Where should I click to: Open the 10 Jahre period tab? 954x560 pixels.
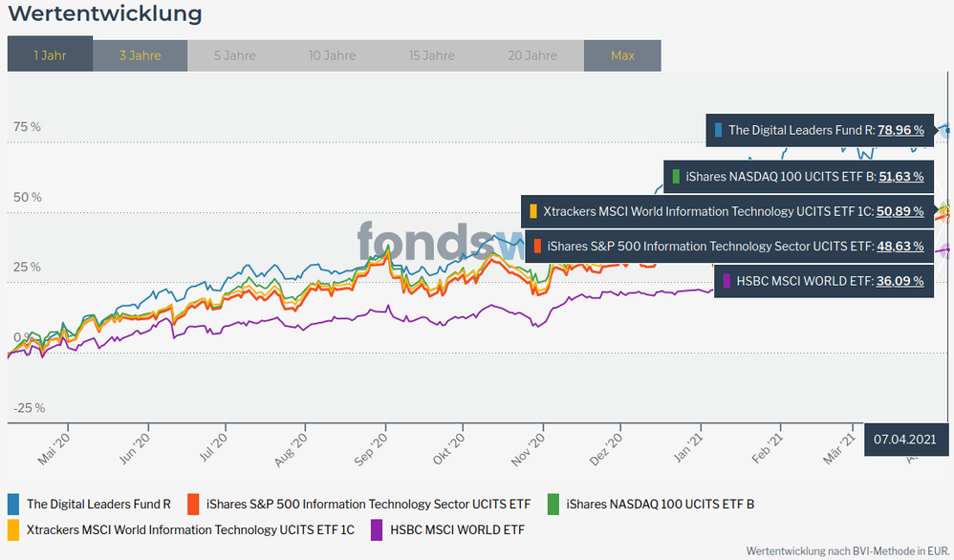(x=333, y=55)
